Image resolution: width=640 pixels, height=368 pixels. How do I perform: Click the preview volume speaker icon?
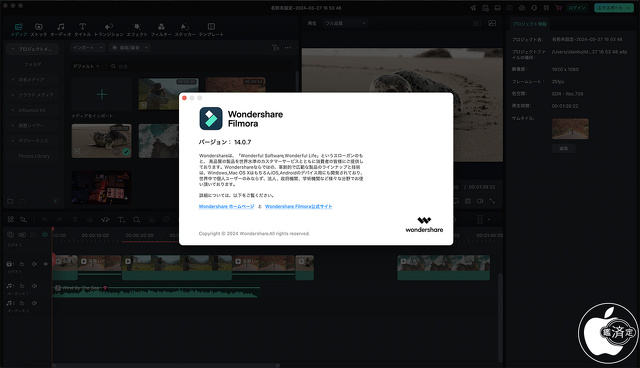tap(480, 201)
